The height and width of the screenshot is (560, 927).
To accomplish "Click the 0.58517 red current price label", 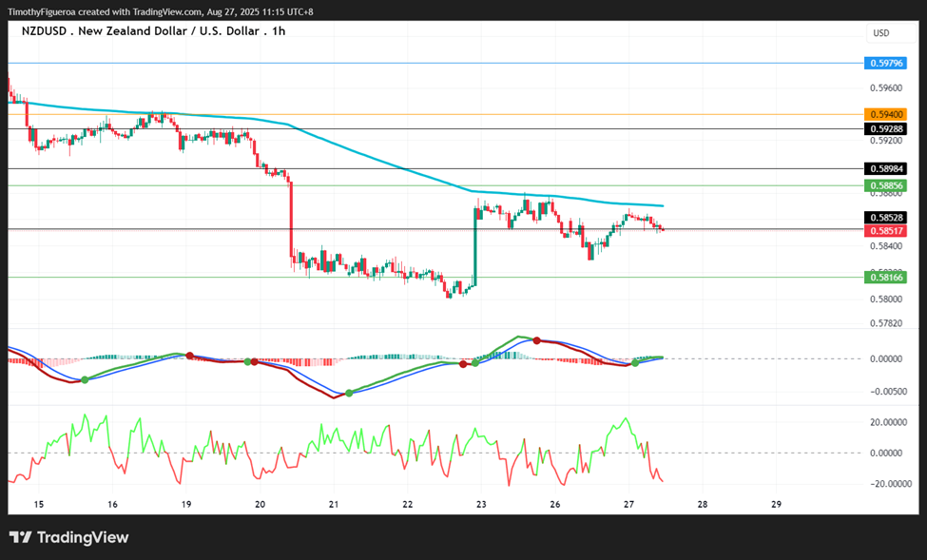I will tap(885, 231).
